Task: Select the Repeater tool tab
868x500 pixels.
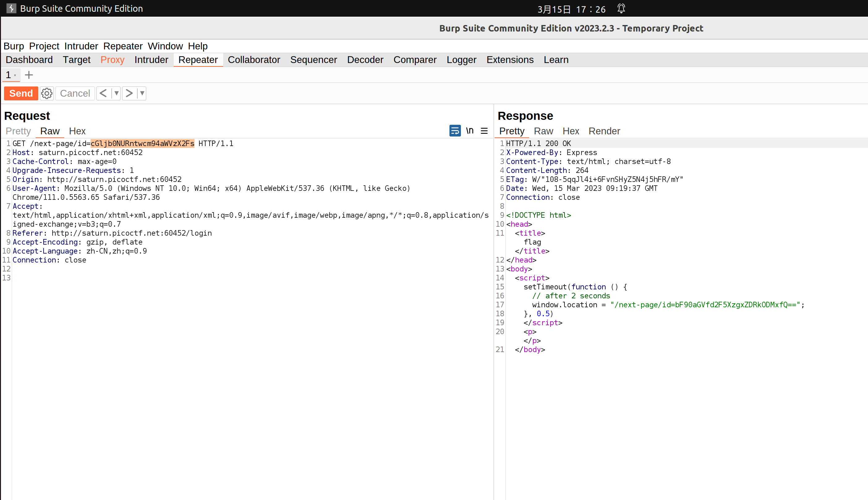Action: (x=198, y=60)
